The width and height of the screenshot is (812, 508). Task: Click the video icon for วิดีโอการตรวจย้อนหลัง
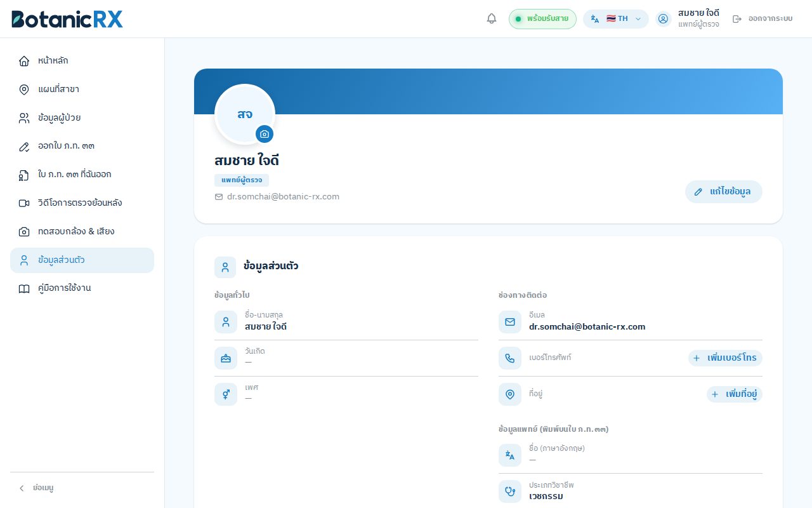tap(24, 203)
